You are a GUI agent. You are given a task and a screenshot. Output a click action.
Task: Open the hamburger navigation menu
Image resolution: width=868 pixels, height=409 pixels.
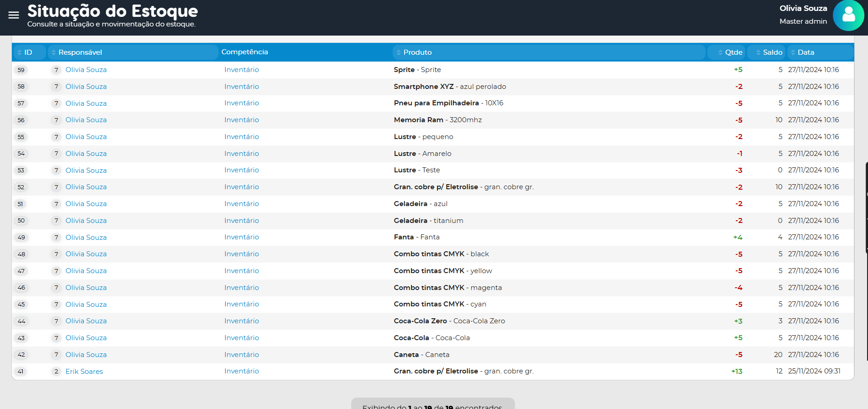[x=14, y=15]
